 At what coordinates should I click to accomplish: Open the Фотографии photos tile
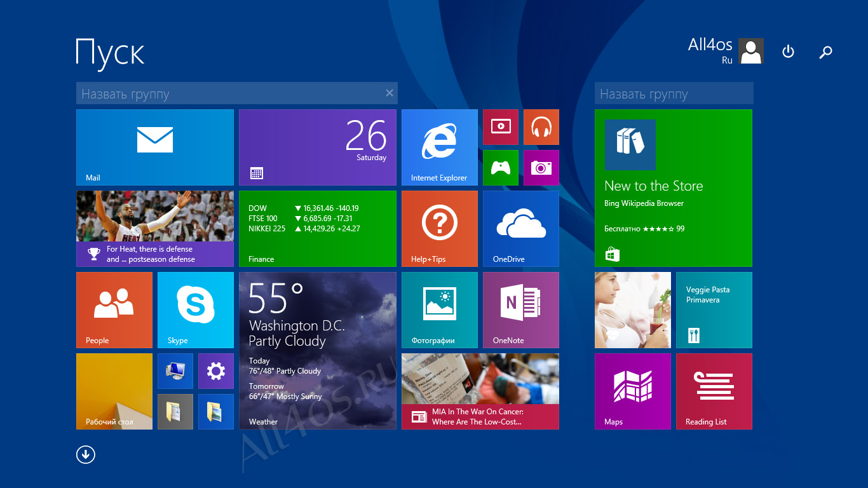tap(440, 310)
